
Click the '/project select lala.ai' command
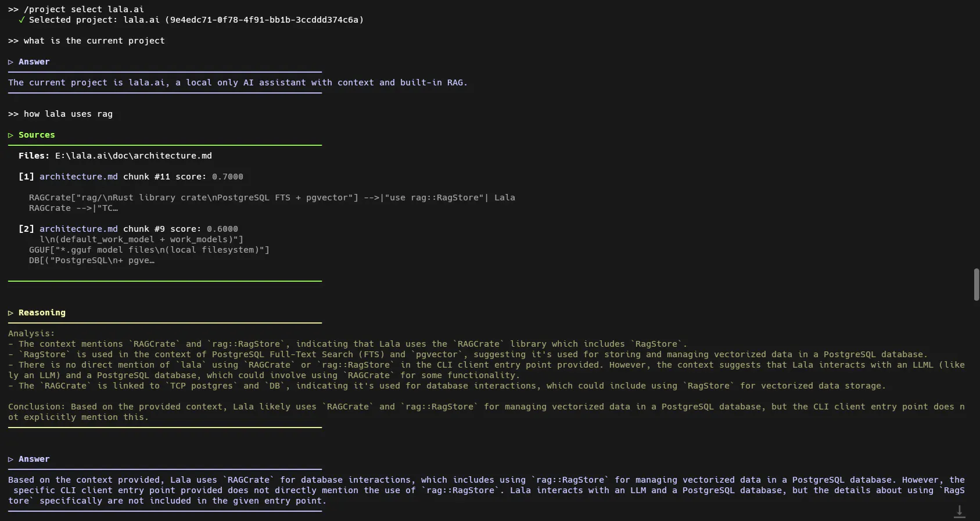[x=84, y=9]
